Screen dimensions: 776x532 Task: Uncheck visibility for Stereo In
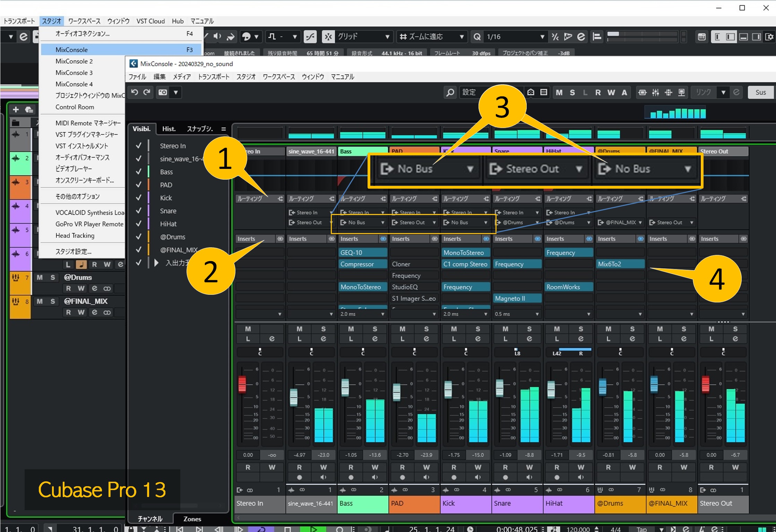[138, 146]
